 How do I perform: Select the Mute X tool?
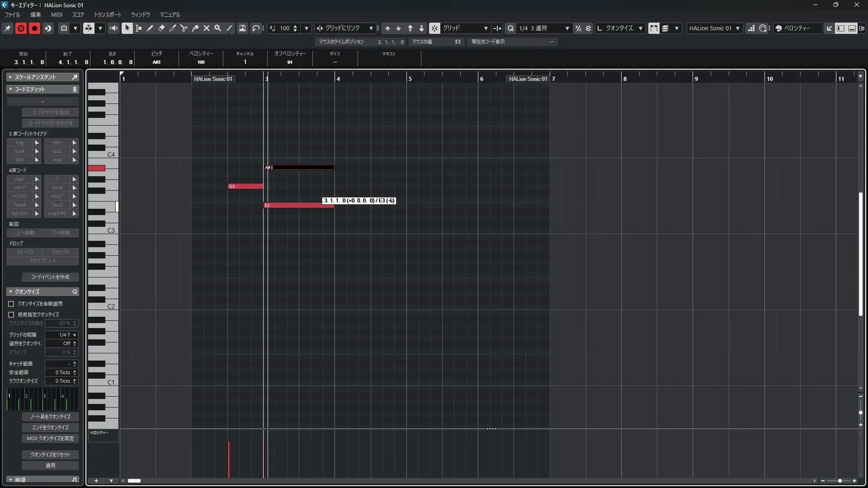(207, 28)
